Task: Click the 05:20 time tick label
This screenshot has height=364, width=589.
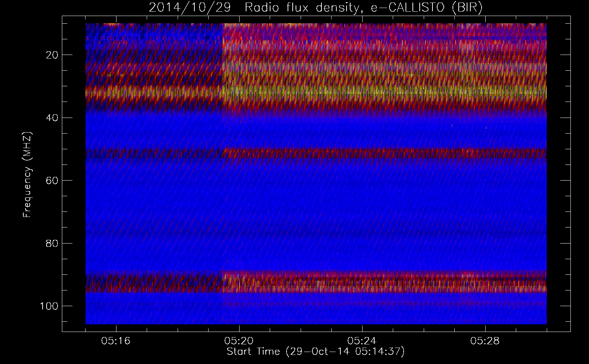Action: (239, 341)
